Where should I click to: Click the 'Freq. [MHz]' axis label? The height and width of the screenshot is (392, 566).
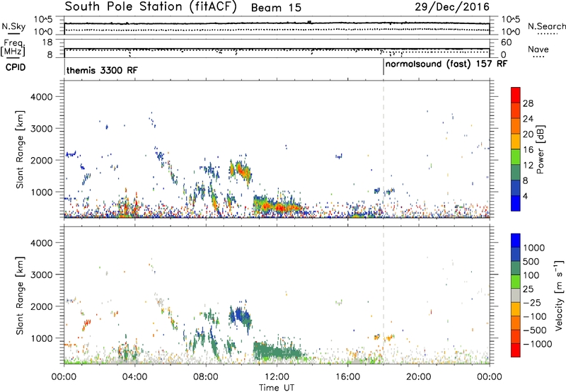pos(13,48)
